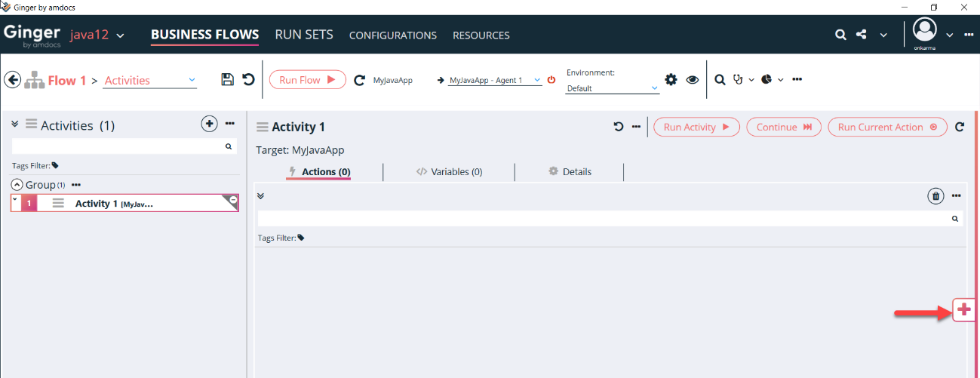This screenshot has height=378, width=980.
Task: Click the Run Flow button
Action: (308, 80)
